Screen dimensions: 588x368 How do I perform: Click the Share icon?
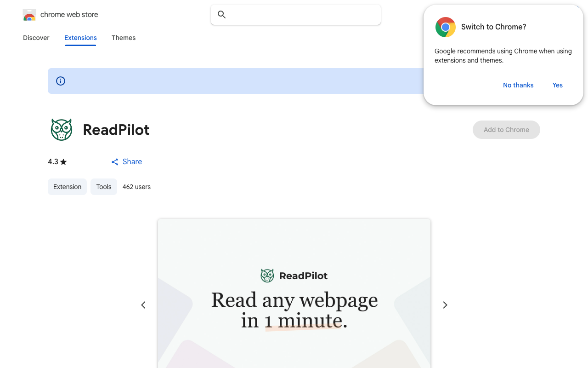coord(115,162)
